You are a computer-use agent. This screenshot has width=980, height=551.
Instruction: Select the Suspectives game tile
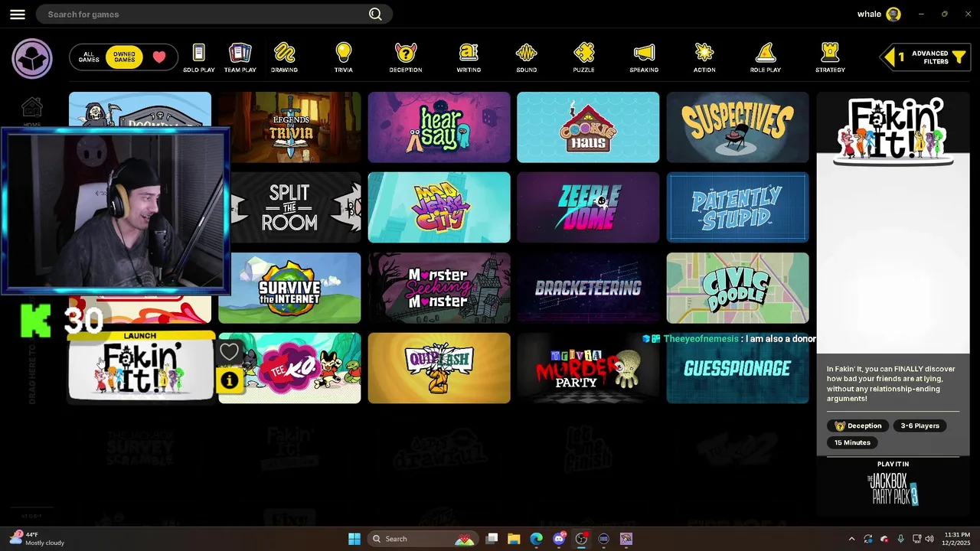[737, 127]
